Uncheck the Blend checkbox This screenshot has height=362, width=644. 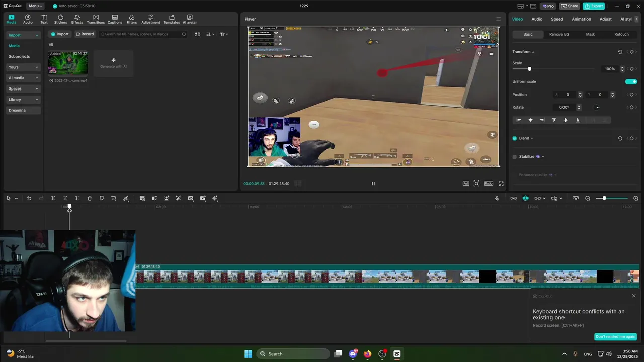(515, 138)
